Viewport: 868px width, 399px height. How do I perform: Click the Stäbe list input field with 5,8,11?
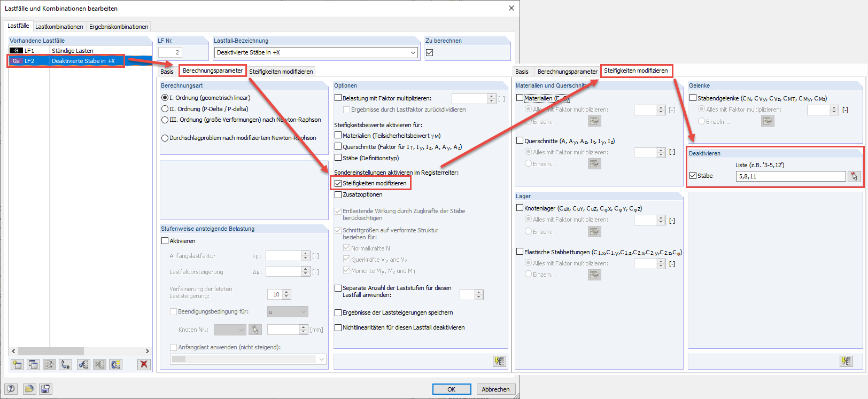click(x=791, y=176)
